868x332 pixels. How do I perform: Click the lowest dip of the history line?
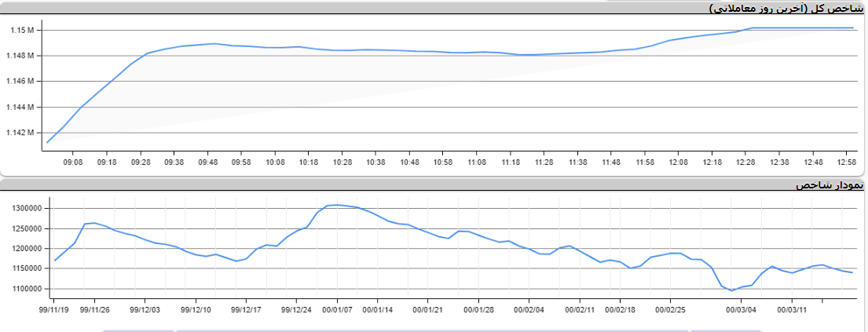[x=732, y=290]
